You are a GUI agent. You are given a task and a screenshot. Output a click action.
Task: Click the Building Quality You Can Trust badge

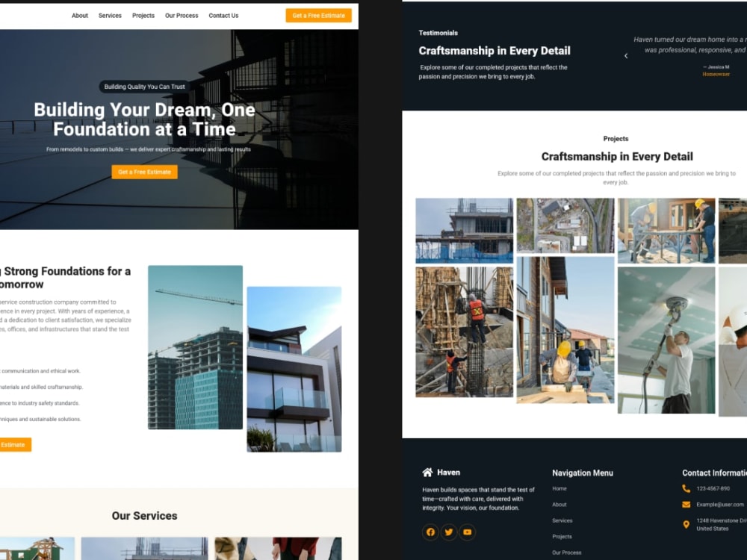(144, 87)
